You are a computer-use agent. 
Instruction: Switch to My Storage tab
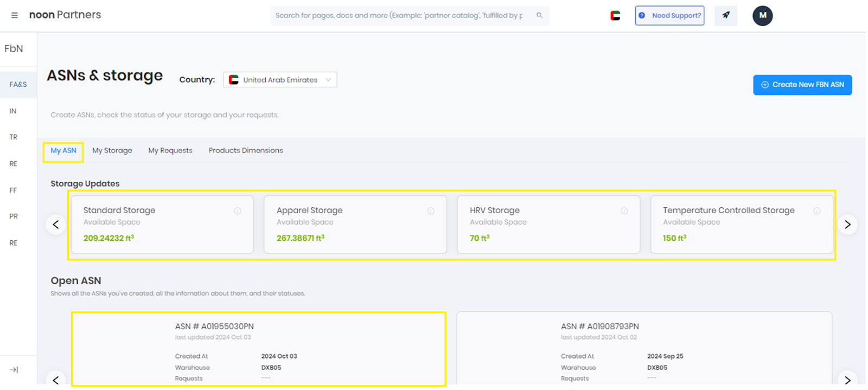pyautogui.click(x=112, y=151)
